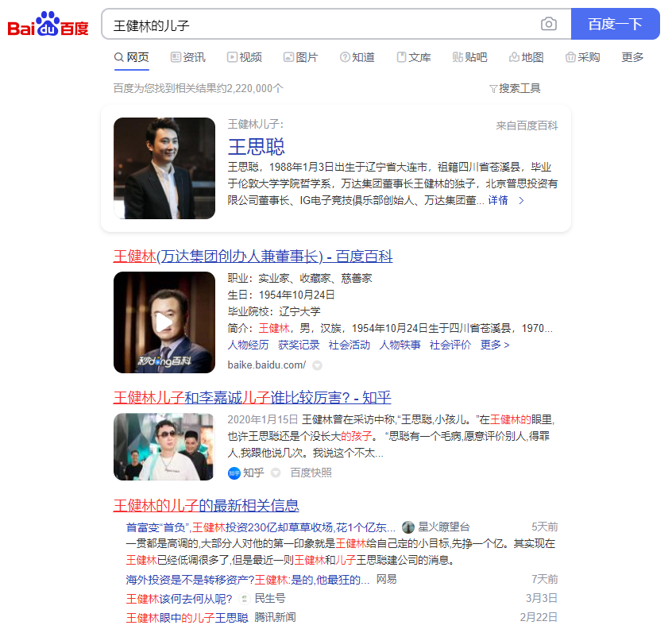This screenshot has width=672, height=629.
Task: Click the 网易 source text
Action: click(x=387, y=579)
